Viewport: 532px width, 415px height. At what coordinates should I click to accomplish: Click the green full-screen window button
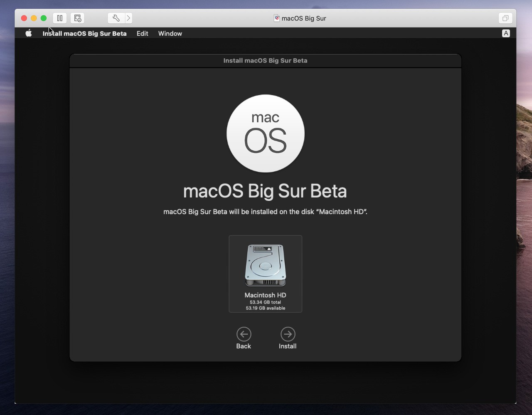coord(44,18)
